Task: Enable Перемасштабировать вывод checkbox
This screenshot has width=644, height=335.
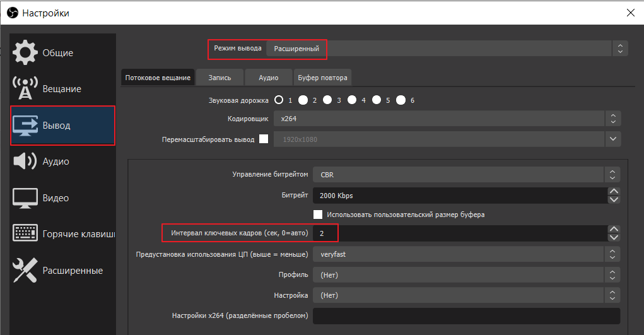Action: (x=264, y=139)
